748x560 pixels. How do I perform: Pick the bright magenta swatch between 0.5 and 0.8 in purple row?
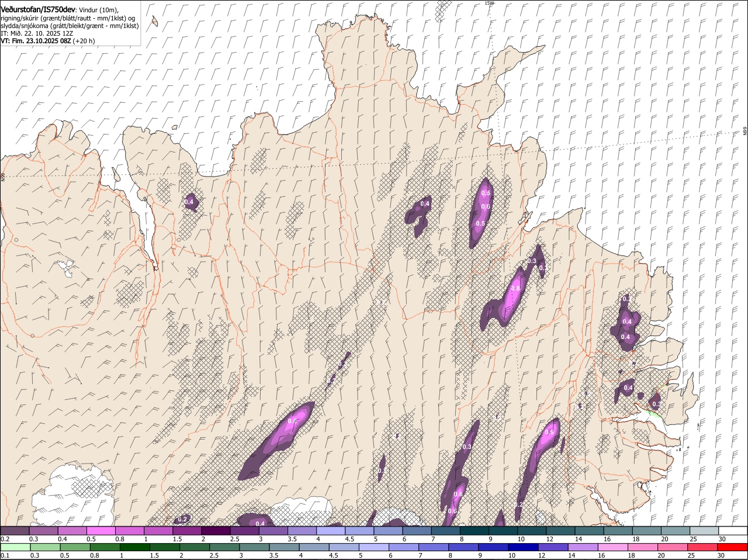(x=101, y=531)
